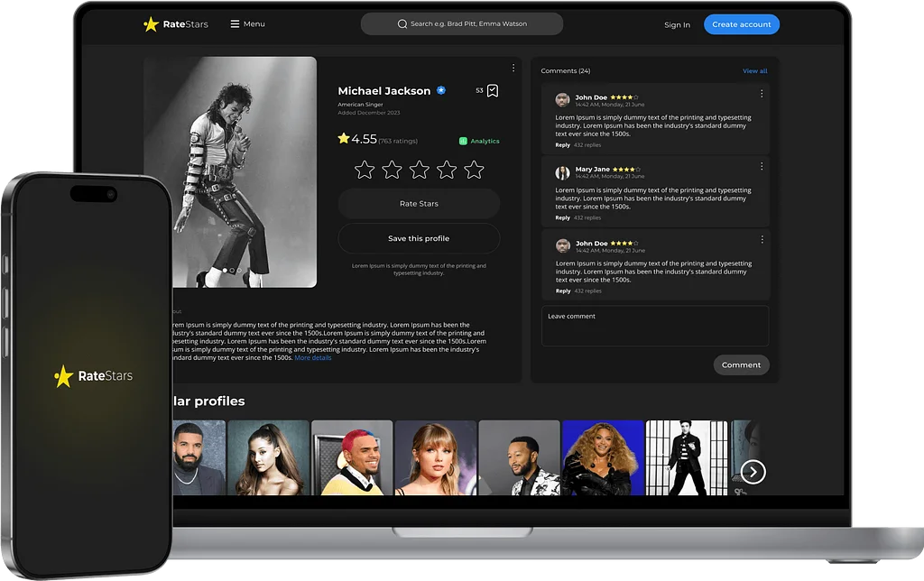Reply to the last John Doe comment
This screenshot has height=581, width=924.
pos(563,290)
